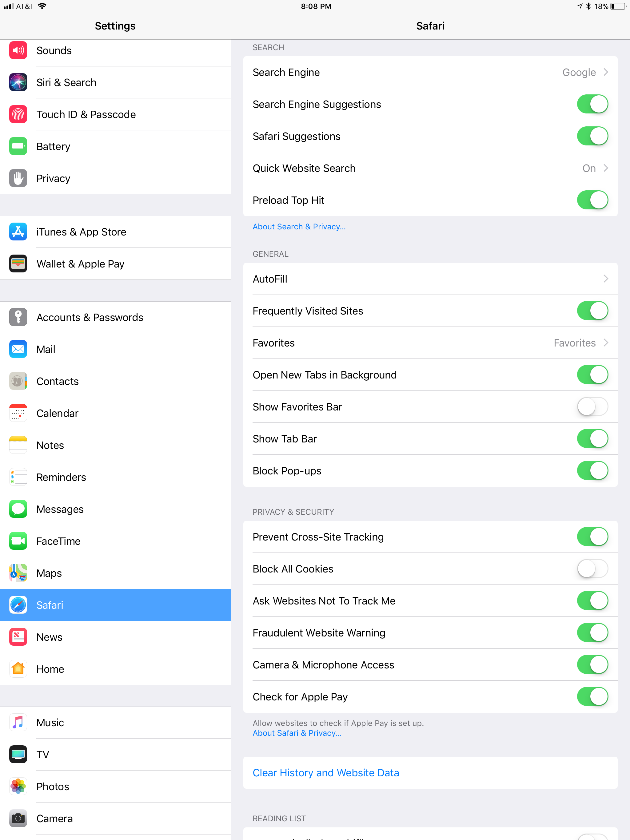Open the About Search & Privacy link

tap(299, 226)
